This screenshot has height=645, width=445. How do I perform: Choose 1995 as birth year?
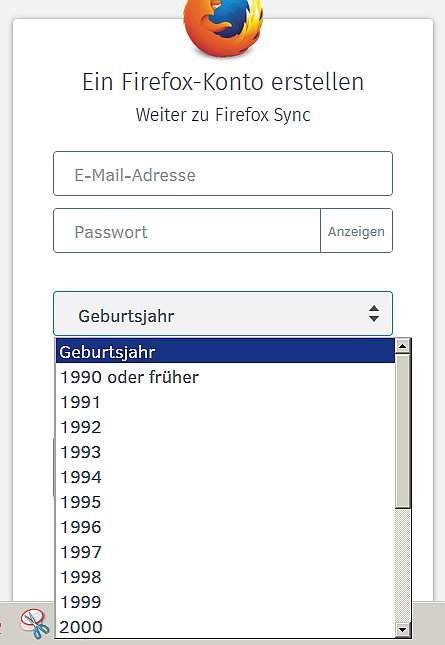pyautogui.click(x=225, y=502)
